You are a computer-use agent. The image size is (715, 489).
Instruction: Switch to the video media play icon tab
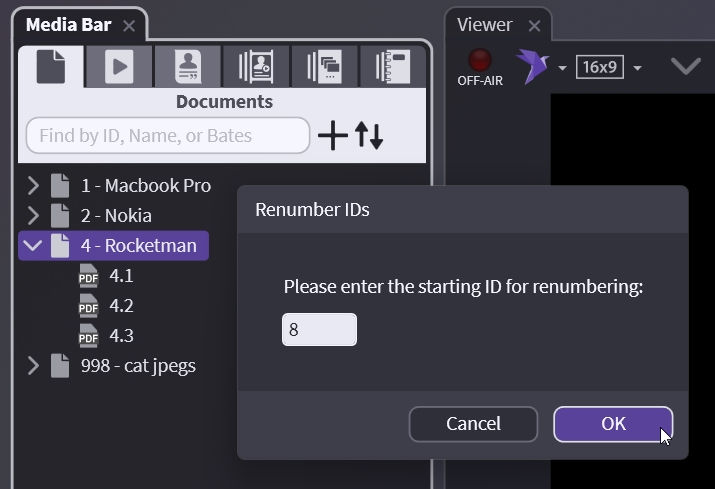click(x=119, y=66)
